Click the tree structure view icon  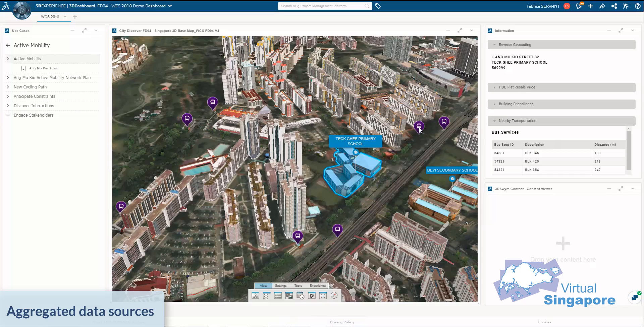266,296
